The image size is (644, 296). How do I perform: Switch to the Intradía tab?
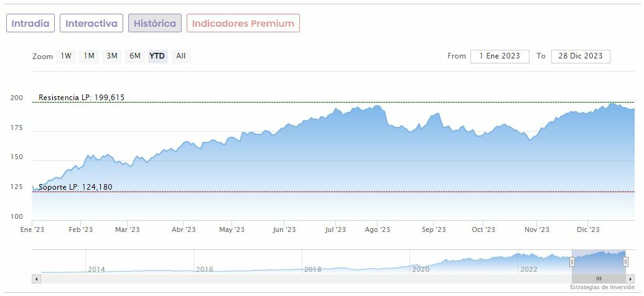pos(30,24)
